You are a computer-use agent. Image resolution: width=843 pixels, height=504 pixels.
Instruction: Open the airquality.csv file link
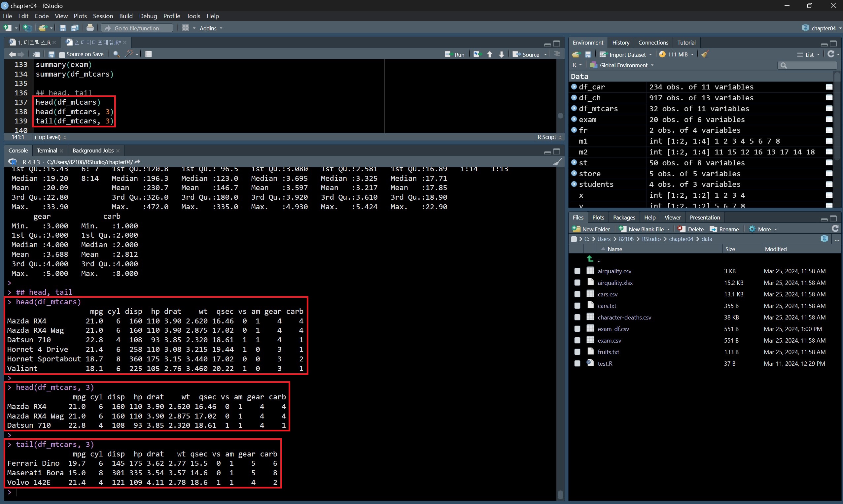pos(614,271)
